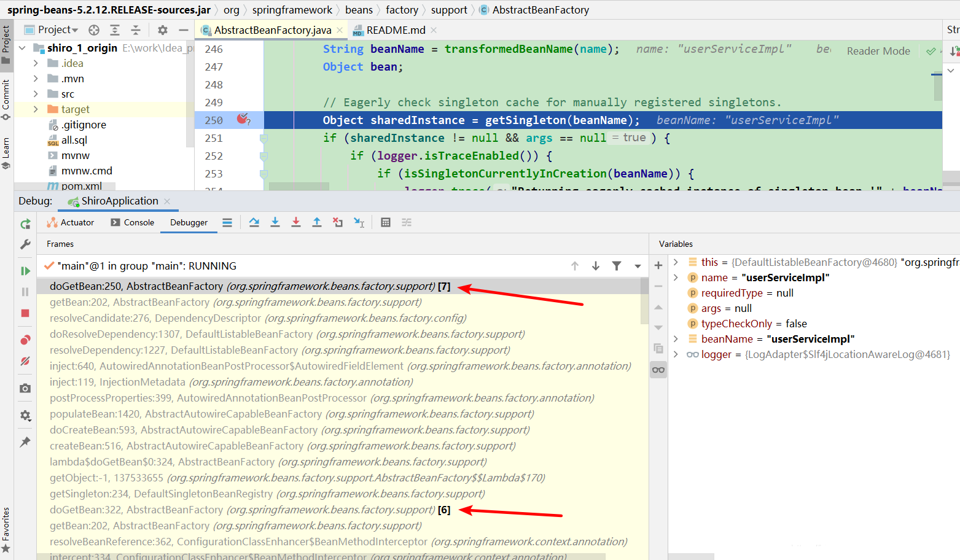Click the Step Over icon

(254, 222)
